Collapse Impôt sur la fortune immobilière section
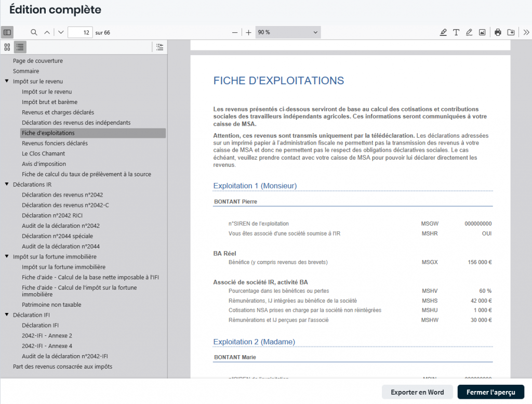 7,257
